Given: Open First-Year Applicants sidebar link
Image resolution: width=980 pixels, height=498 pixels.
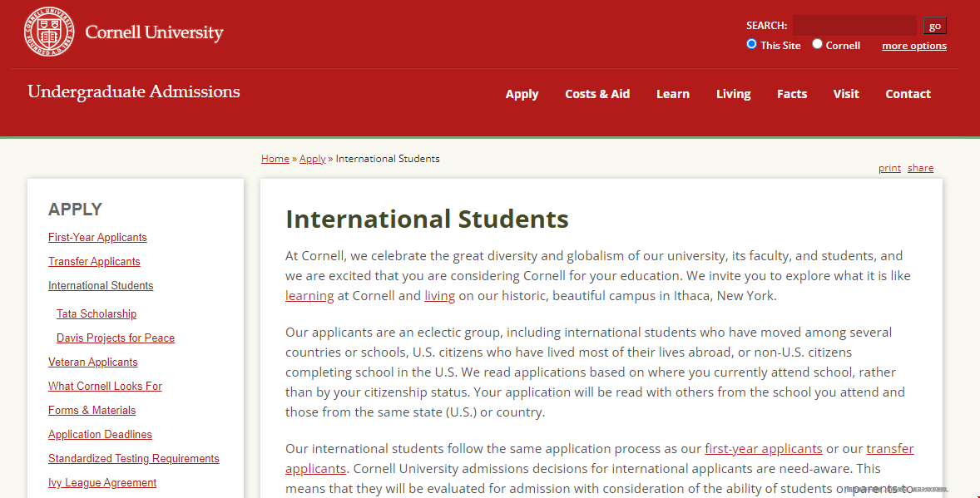Looking at the screenshot, I should (97, 238).
